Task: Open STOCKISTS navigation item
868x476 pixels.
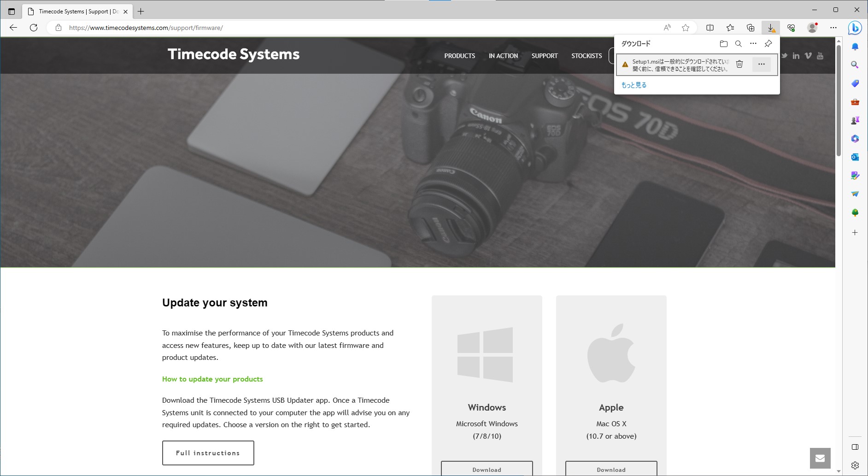Action: [586, 56]
